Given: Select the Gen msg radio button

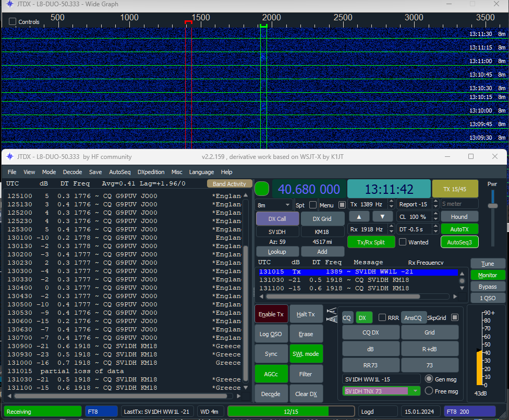Looking at the screenshot, I should point(429,379).
